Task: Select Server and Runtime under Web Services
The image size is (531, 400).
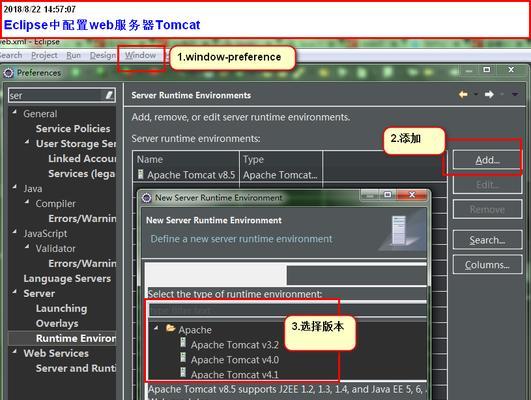Action: point(76,368)
